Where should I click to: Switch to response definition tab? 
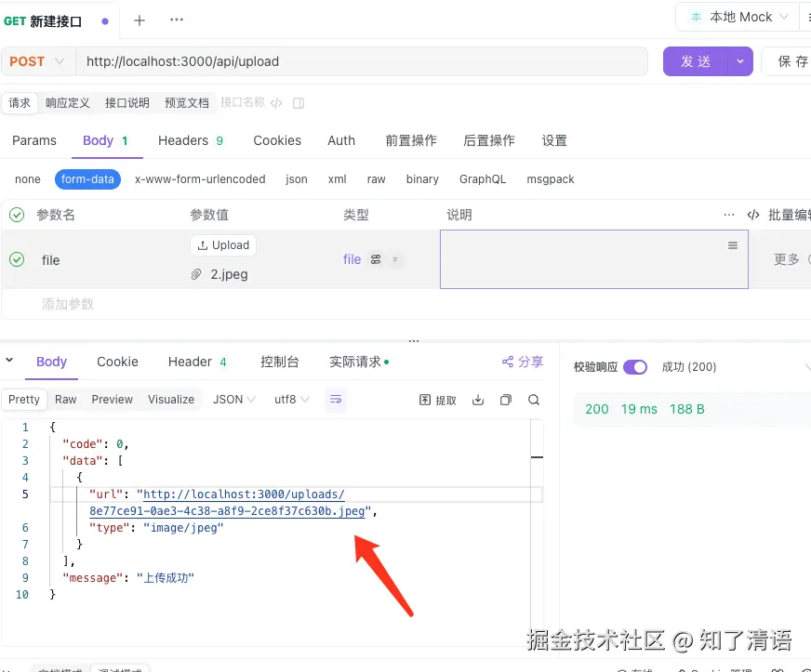tap(68, 103)
